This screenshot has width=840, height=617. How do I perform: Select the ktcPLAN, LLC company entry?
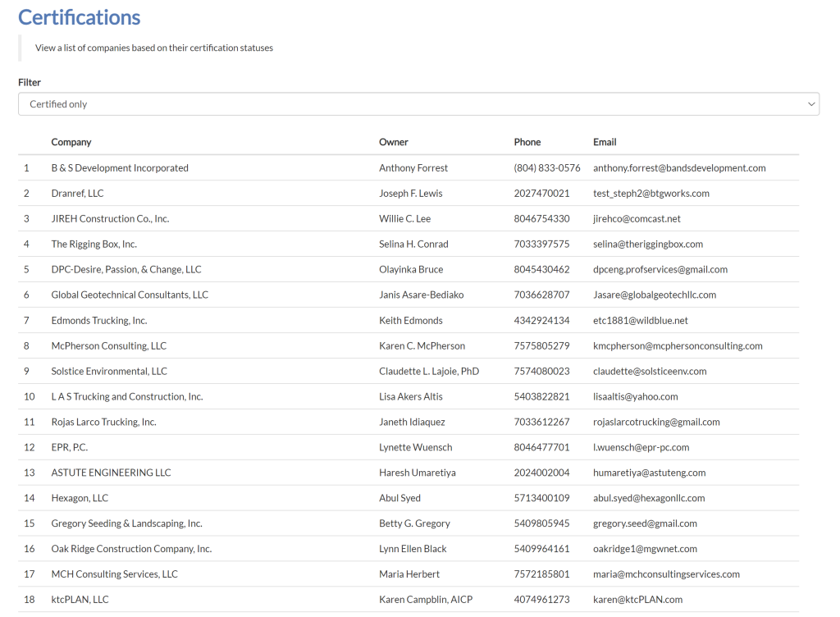[x=80, y=600]
